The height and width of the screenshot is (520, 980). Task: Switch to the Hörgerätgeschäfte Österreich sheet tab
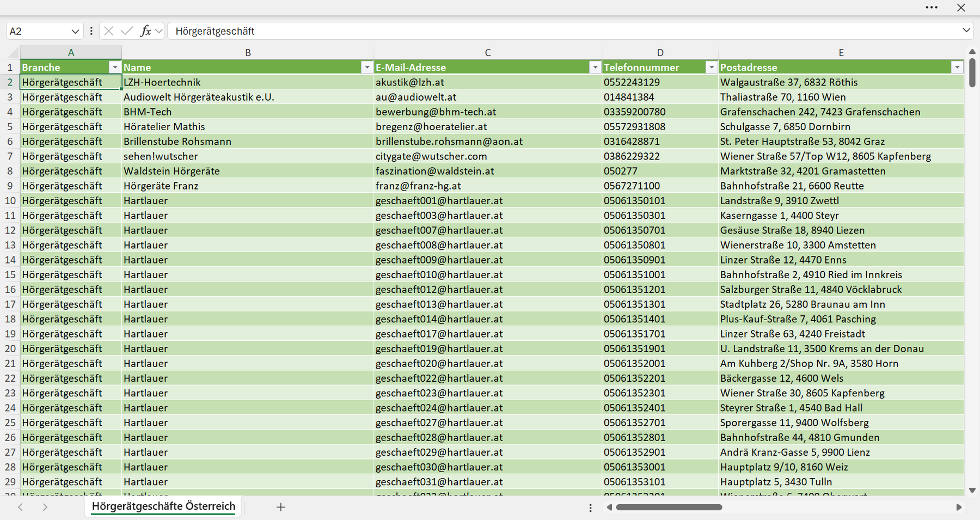coord(163,506)
